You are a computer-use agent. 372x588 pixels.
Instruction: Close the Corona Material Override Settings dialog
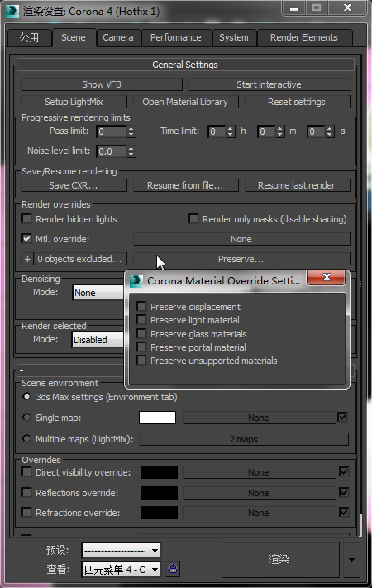(327, 277)
